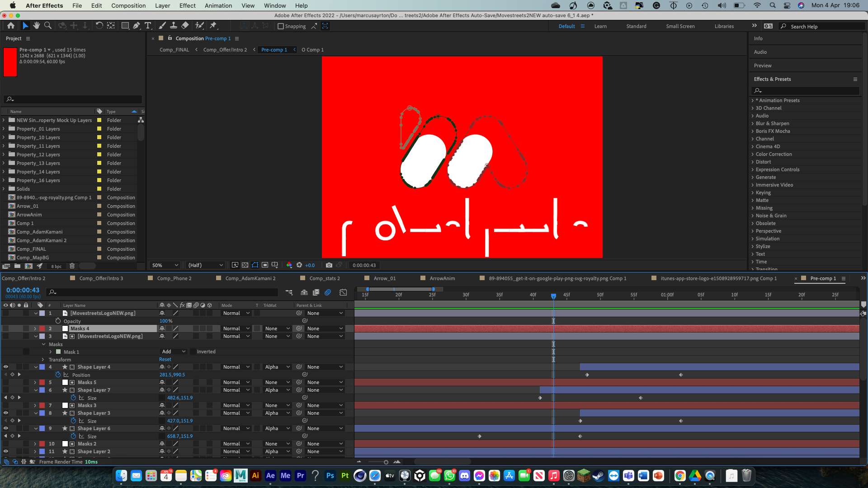The image size is (868, 488).
Task: Toggle transparency grid in viewer
Action: 245,265
